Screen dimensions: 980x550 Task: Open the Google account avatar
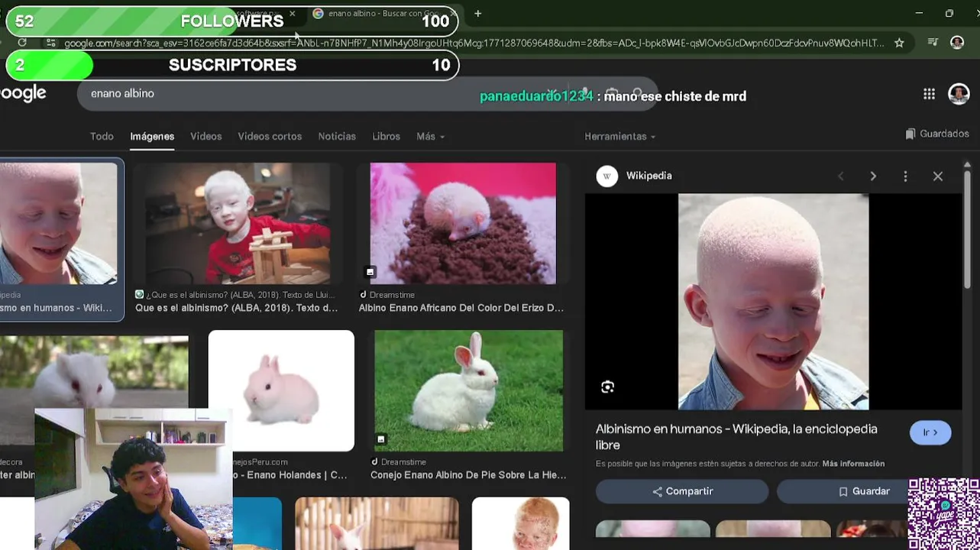(x=959, y=94)
